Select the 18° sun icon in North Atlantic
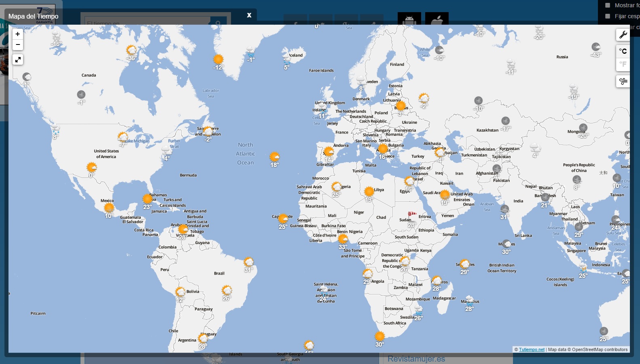The height and width of the screenshot is (364, 640). (275, 157)
